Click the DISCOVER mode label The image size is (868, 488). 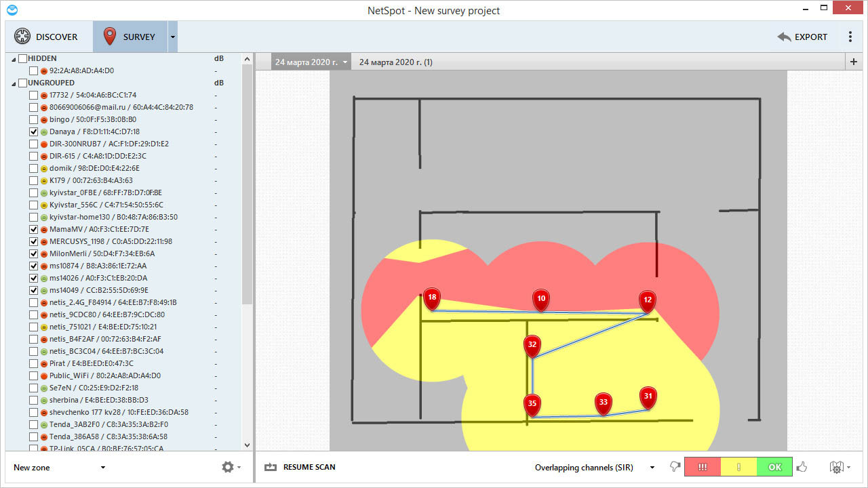(x=57, y=37)
